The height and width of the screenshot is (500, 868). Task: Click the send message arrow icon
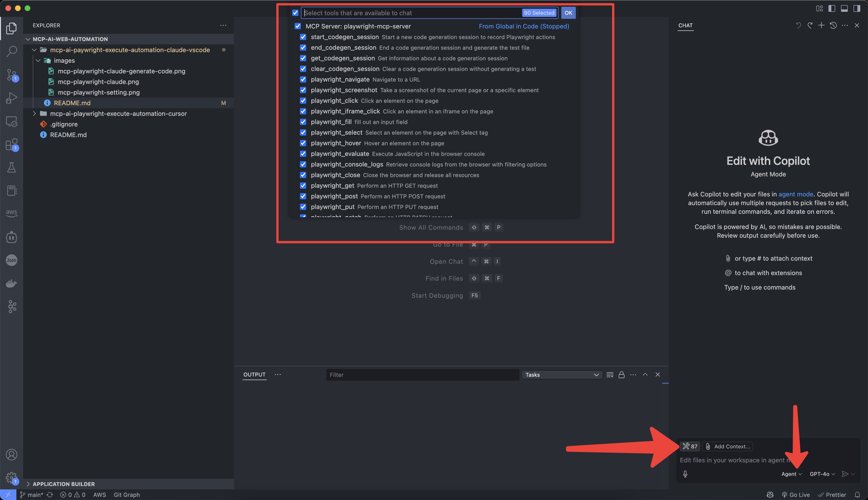click(845, 474)
